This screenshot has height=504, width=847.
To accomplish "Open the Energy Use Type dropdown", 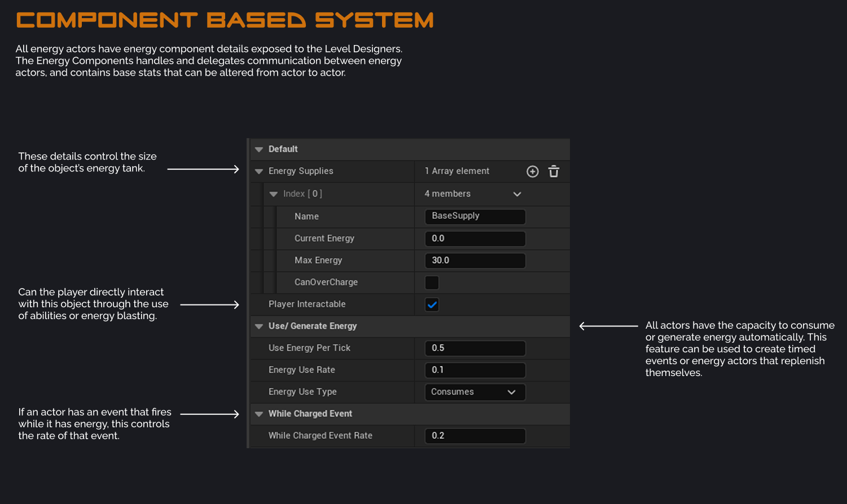I will coord(475,392).
